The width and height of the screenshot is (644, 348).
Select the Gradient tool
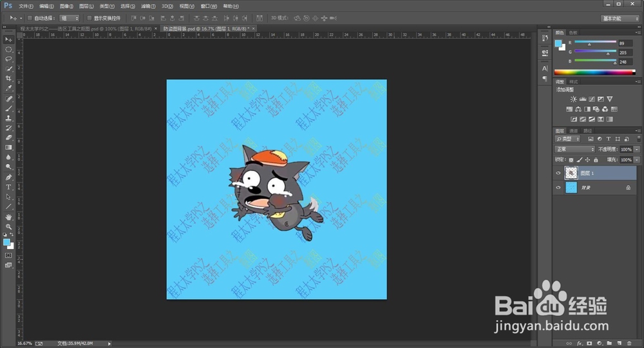[8, 147]
